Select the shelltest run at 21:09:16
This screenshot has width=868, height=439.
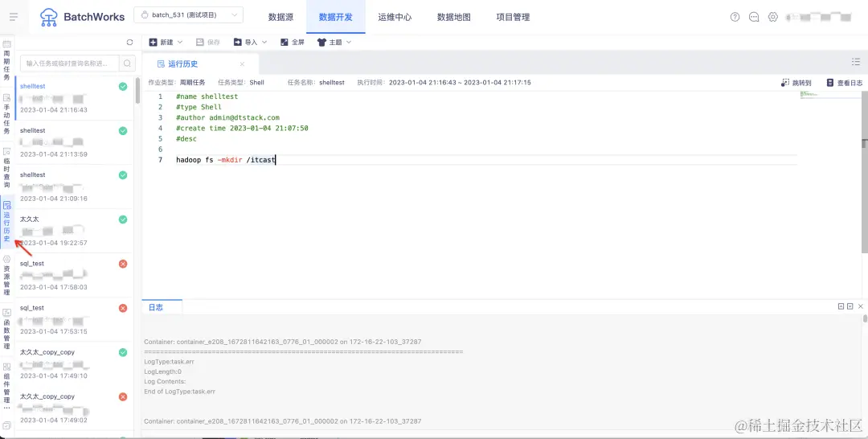pos(74,187)
